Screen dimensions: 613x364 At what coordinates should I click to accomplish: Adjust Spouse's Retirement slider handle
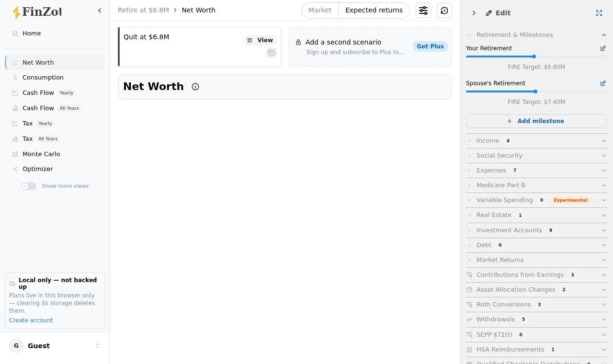[535, 91]
